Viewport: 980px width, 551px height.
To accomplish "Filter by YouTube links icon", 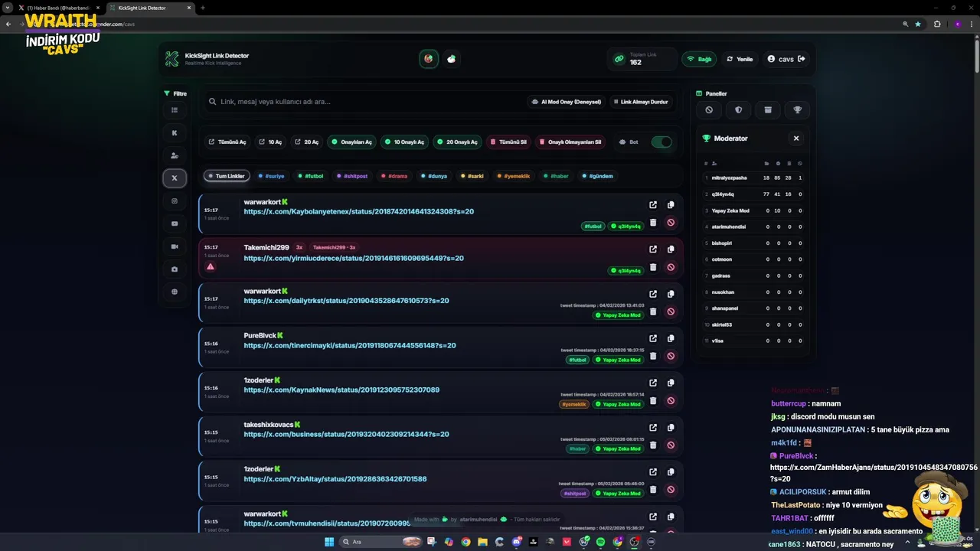I will coord(175,223).
